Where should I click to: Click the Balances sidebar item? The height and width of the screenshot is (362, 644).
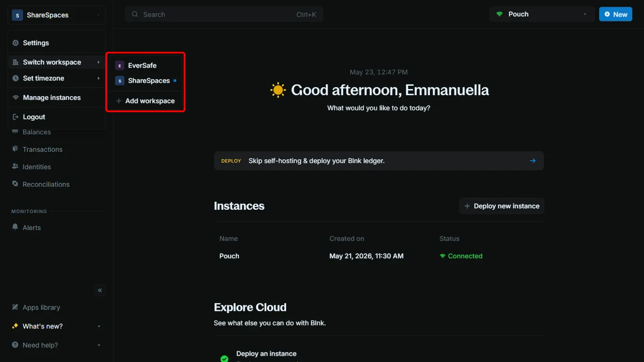click(37, 132)
